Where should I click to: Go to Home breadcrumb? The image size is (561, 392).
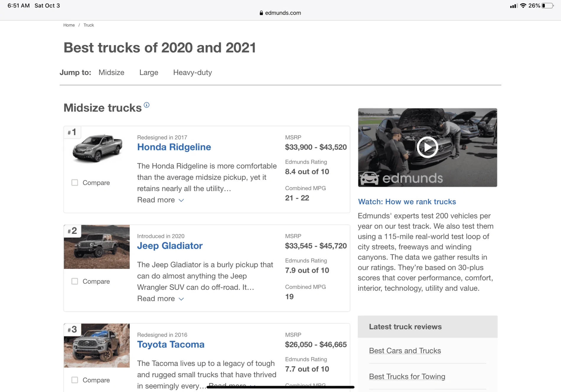(x=69, y=25)
